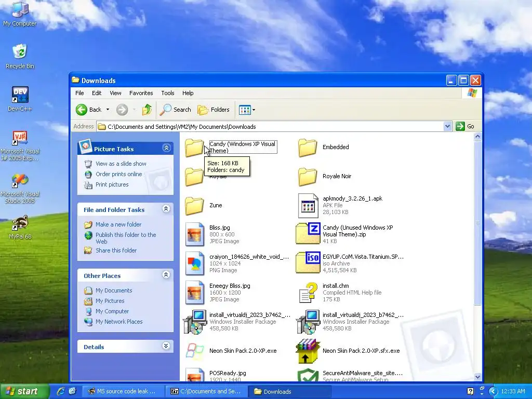
Task: Open the Edit menu
Action: (97, 93)
